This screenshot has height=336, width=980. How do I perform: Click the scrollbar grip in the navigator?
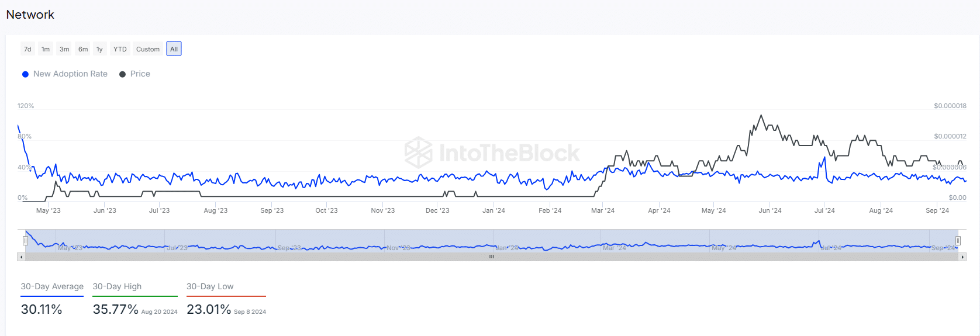(492, 257)
